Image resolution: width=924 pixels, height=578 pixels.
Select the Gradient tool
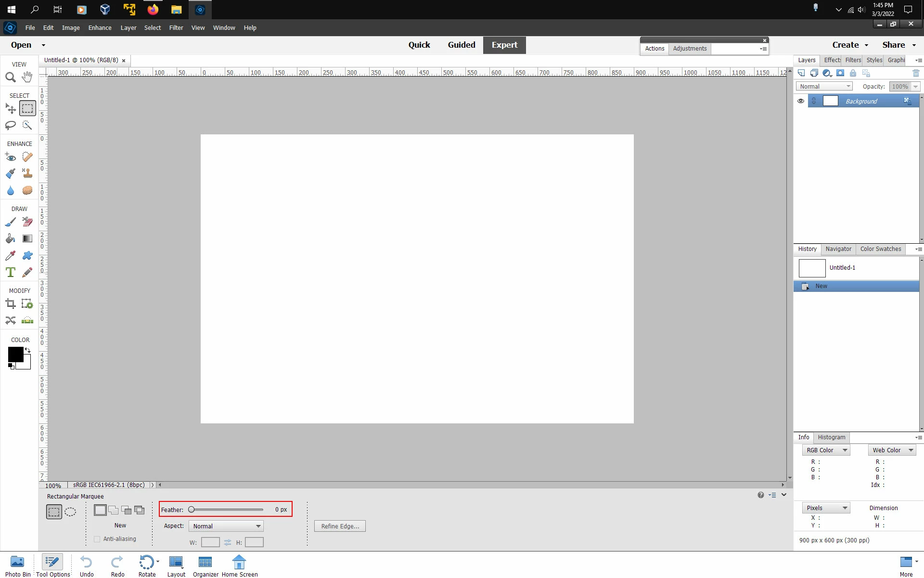pyautogui.click(x=27, y=238)
